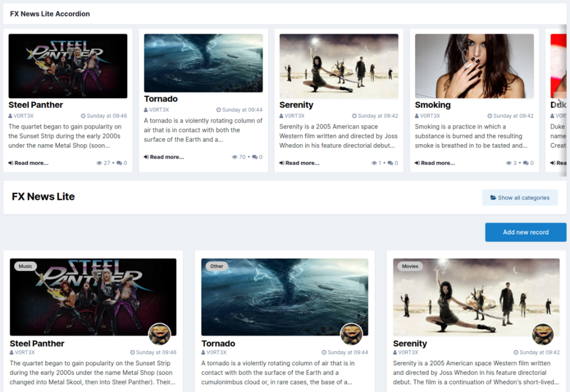Click comments bubble icon on Tornado accordion card
Screen dimensions: 570x392
(x=254, y=157)
